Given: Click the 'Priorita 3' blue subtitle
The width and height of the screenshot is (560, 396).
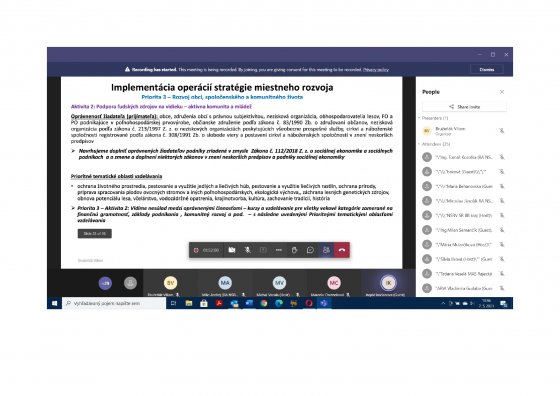Looking at the screenshot, I should click(222, 97).
